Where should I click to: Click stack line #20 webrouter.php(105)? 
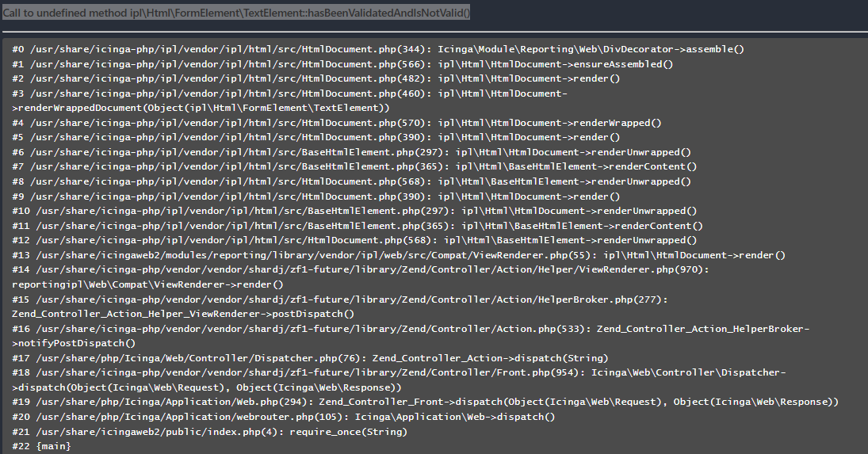(284, 417)
